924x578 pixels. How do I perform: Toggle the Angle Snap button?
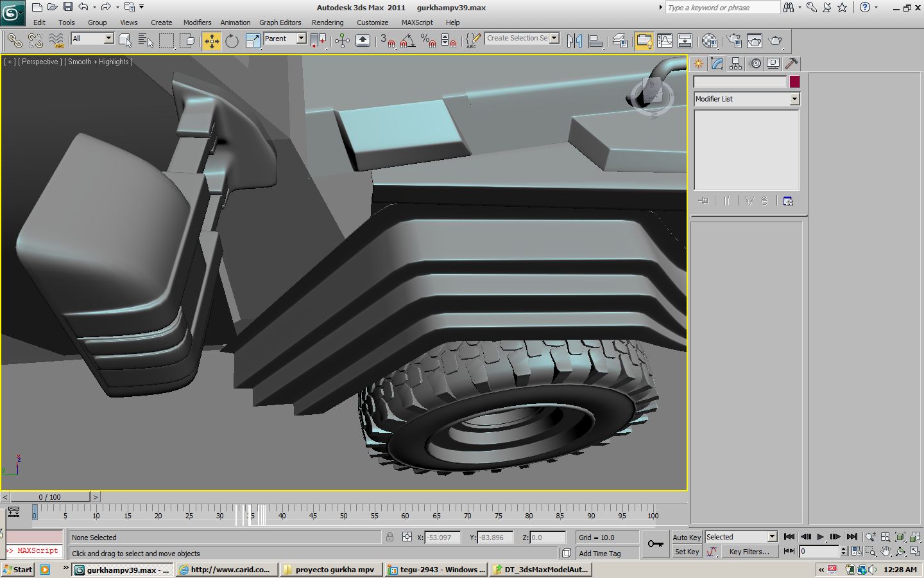(x=407, y=41)
